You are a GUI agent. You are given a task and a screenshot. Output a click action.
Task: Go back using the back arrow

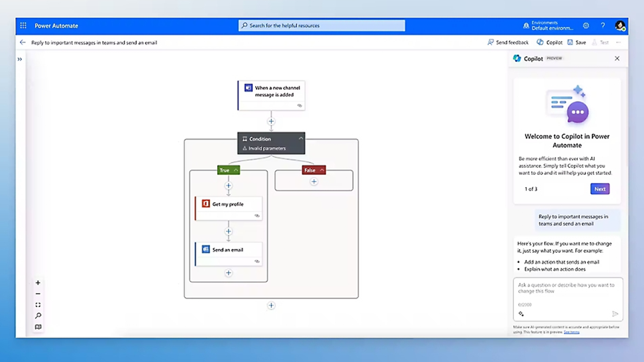click(22, 42)
